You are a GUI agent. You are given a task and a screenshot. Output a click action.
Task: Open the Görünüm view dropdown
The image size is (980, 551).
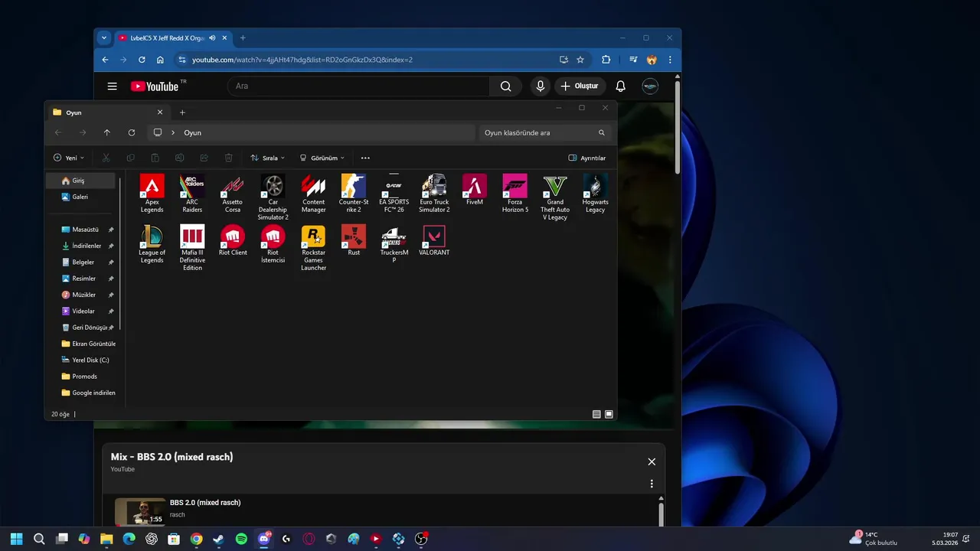[322, 158]
